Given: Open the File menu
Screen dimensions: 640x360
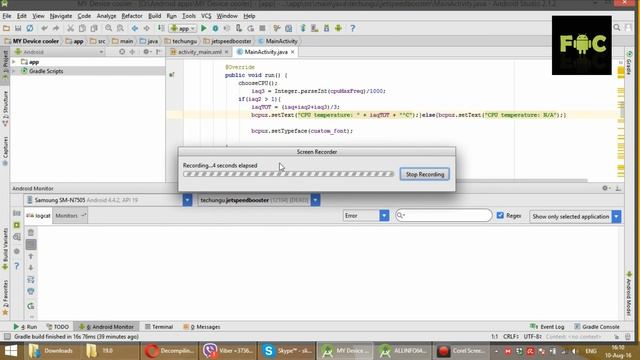Looking at the screenshot, I should pos(7,16).
